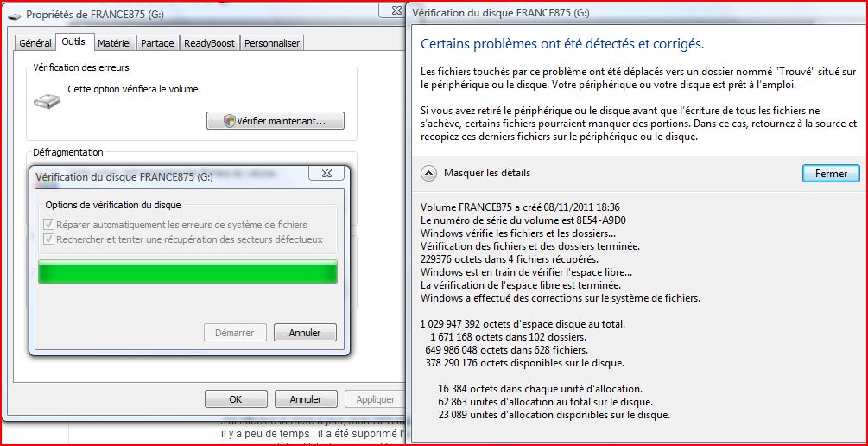This screenshot has height=446, width=868.
Task: Click the greyed Démarrer button
Action: (235, 333)
